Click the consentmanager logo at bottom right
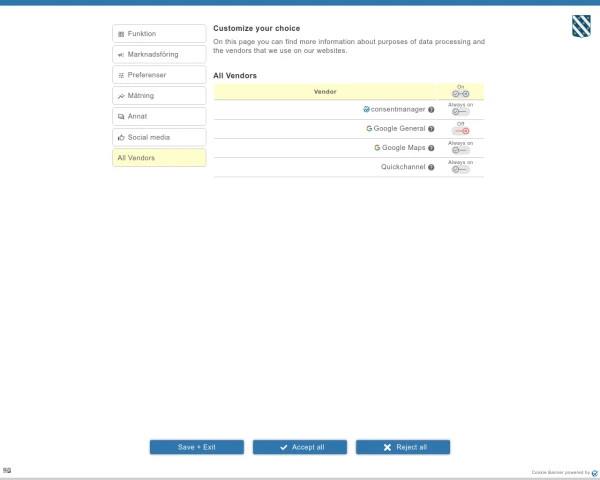The height and width of the screenshot is (480, 600). (x=595, y=473)
